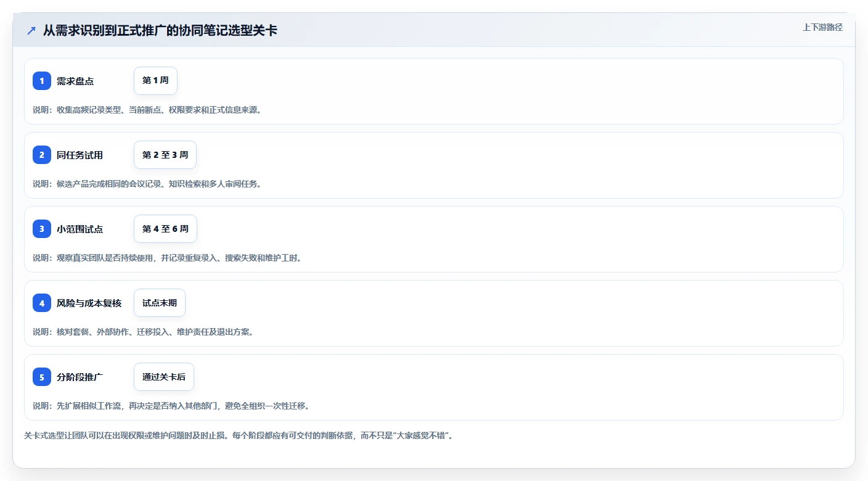Image resolution: width=868 pixels, height=481 pixels.
Task: Click the step 4 number badge
Action: pyautogui.click(x=42, y=303)
